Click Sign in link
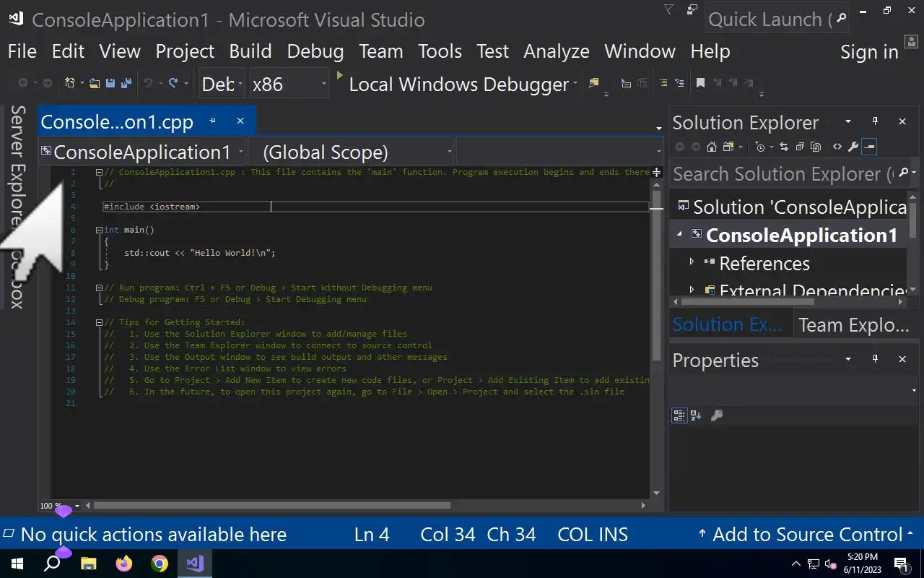This screenshot has width=924, height=578. (x=869, y=52)
